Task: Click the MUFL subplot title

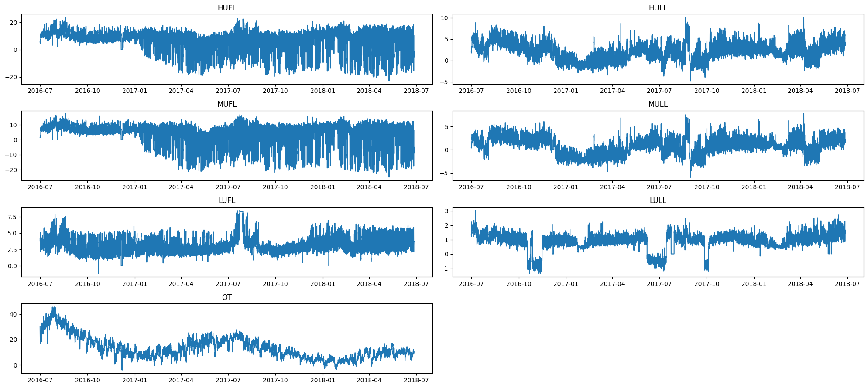Action: [226, 104]
